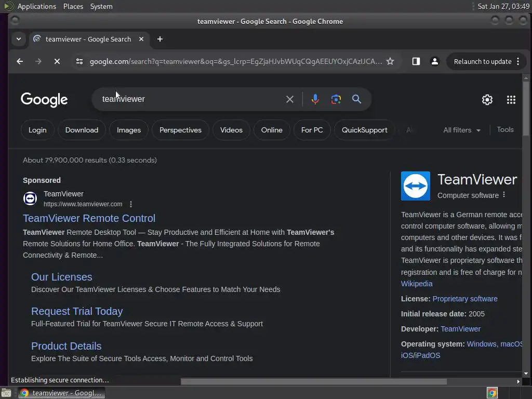Bookmark this page with the star icon
The width and height of the screenshot is (532, 399).
[x=390, y=61]
